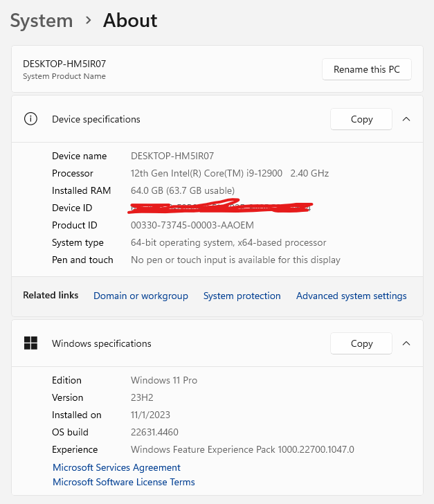Select the device name value DESKTOP-HM5IR07 in specifications

click(172, 156)
